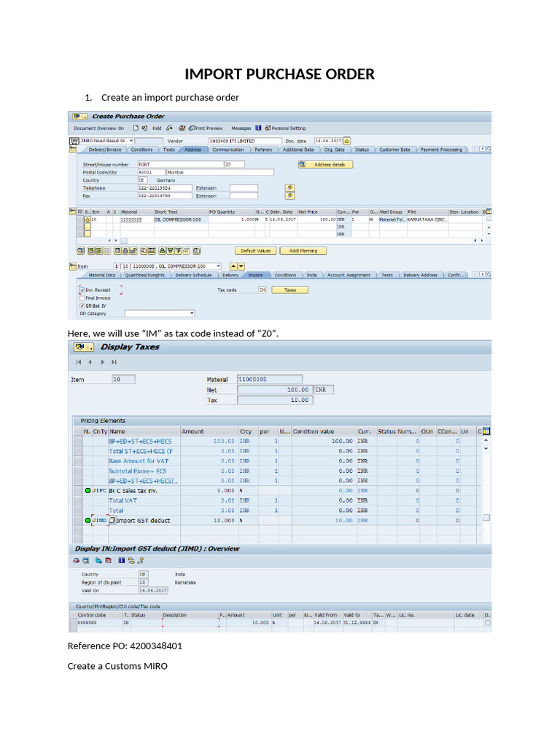Screen dimensions: 560x747
Task: Click the first record navigation icon in Display Taxes
Action: pyautogui.click(x=79, y=362)
